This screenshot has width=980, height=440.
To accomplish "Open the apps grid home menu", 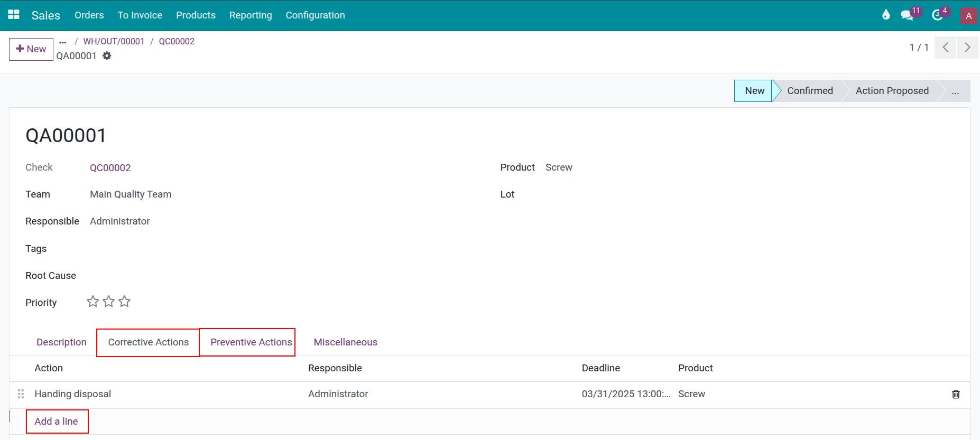I will (x=14, y=15).
